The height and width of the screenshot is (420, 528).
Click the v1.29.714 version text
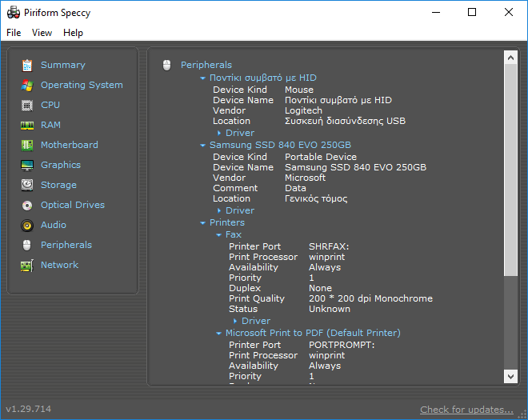click(x=29, y=409)
